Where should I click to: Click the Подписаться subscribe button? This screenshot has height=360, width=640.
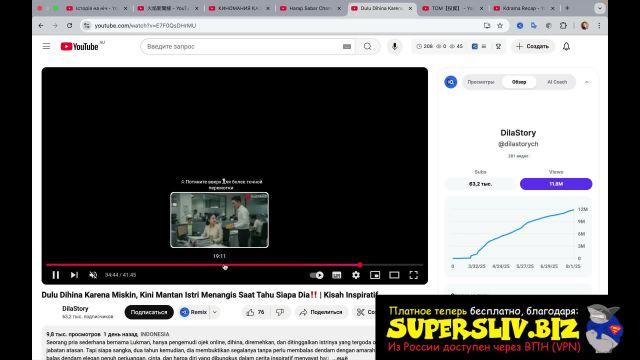click(x=149, y=312)
